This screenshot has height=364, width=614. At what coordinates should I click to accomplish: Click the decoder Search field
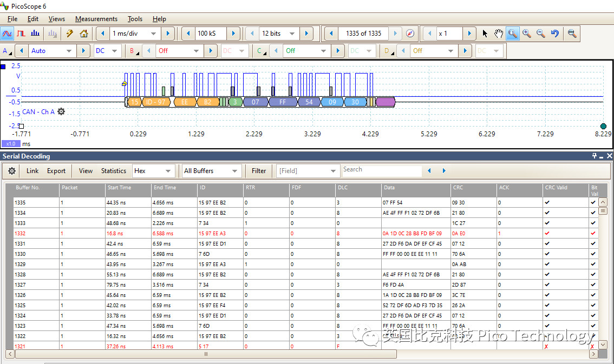tap(381, 170)
